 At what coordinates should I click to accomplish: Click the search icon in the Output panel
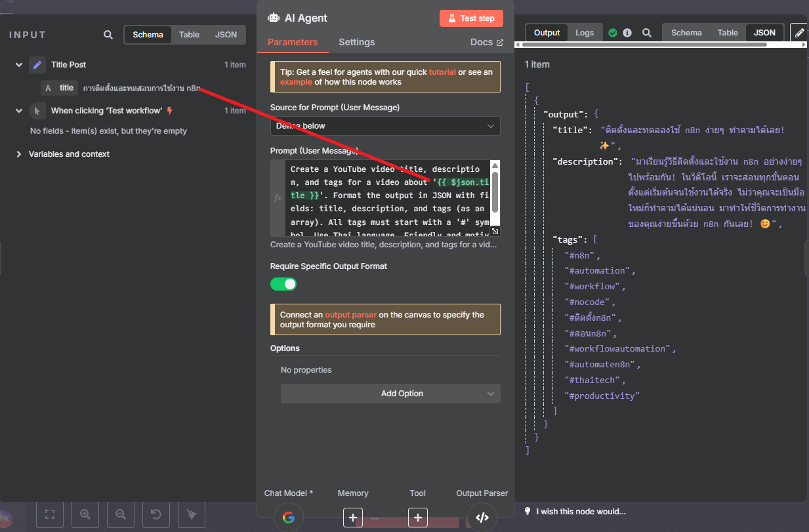[647, 33]
